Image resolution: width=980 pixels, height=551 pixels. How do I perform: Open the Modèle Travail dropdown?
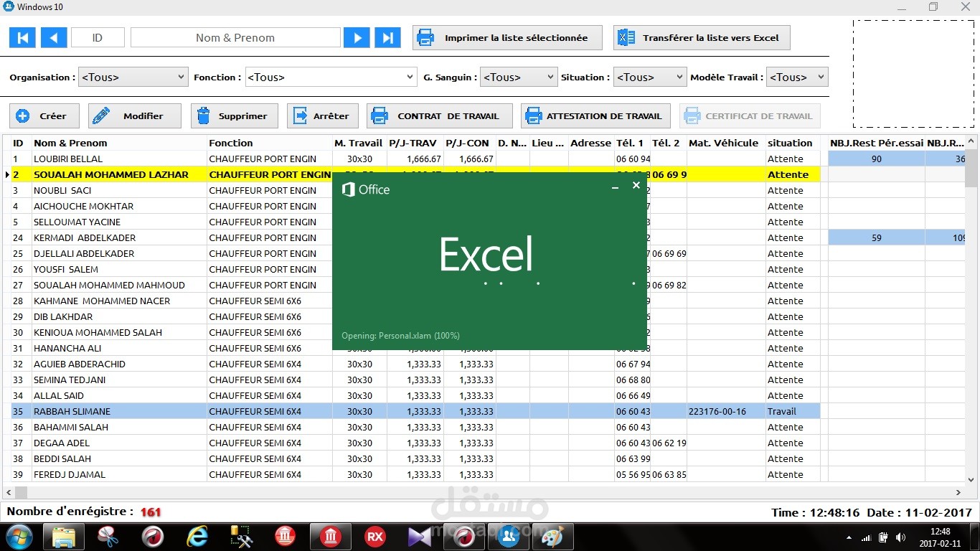(797, 77)
